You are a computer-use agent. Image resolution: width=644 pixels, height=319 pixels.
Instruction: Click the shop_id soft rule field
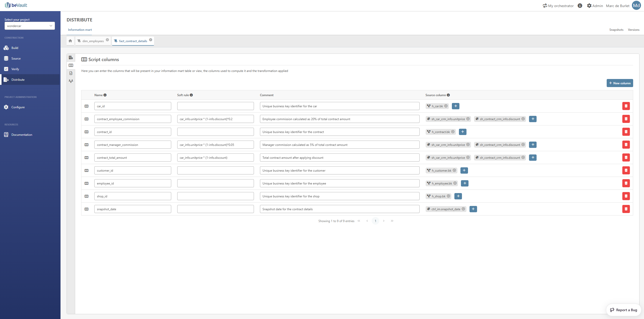(x=215, y=196)
